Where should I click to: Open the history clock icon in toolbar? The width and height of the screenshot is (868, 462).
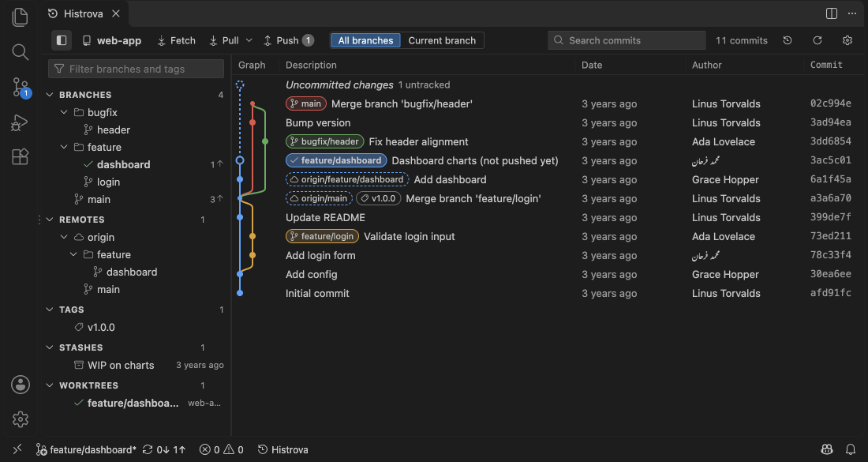(788, 40)
